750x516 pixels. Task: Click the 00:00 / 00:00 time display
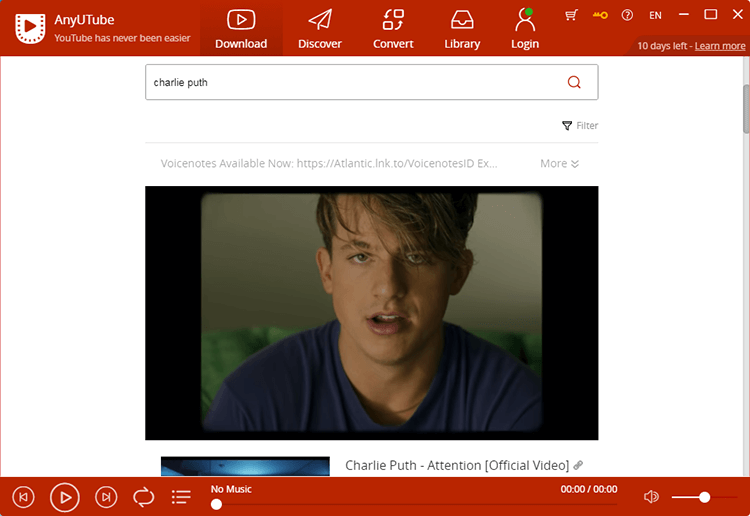click(x=588, y=489)
